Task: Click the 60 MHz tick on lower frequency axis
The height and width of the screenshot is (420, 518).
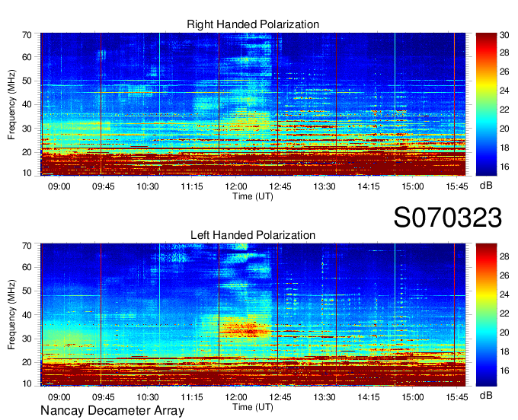Action: coord(27,268)
